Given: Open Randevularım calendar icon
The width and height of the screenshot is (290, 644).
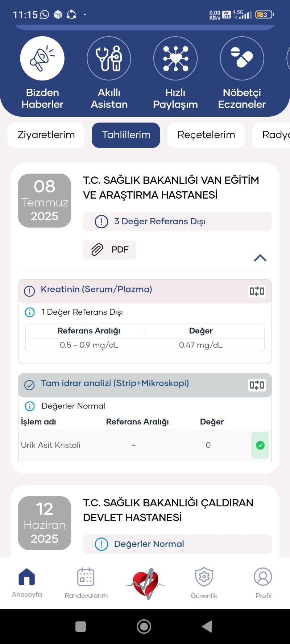Looking at the screenshot, I should (86, 577).
